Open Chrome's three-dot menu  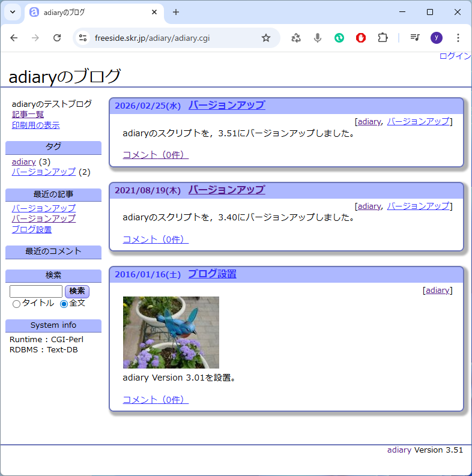(458, 38)
